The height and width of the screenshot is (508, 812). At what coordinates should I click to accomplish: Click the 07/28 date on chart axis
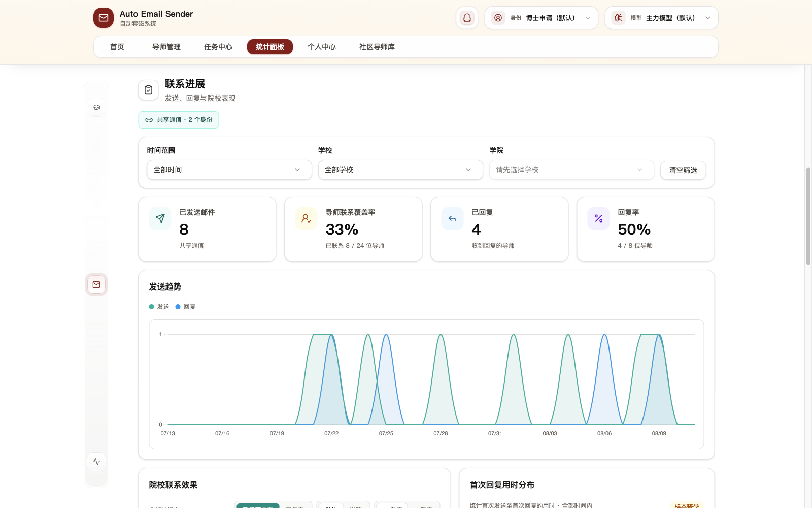click(x=441, y=433)
